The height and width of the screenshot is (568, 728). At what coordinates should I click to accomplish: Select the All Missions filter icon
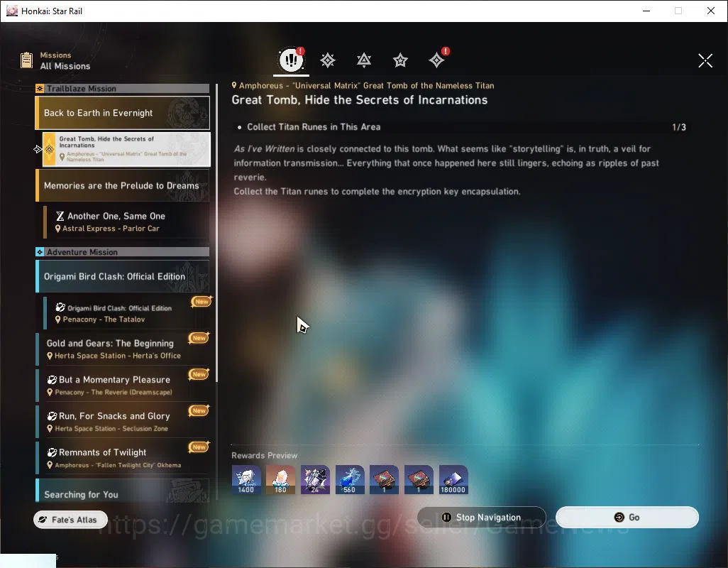[x=291, y=60]
